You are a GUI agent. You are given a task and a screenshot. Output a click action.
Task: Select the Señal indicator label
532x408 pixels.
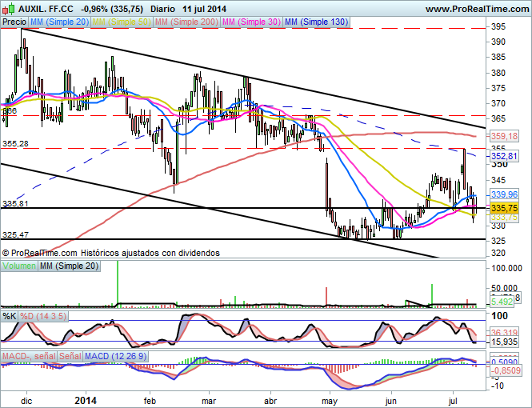pyautogui.click(x=70, y=355)
